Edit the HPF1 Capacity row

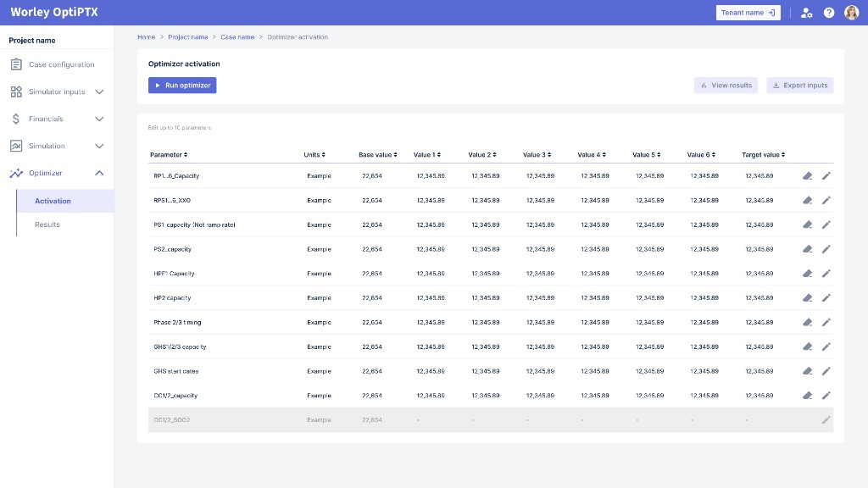(x=826, y=274)
